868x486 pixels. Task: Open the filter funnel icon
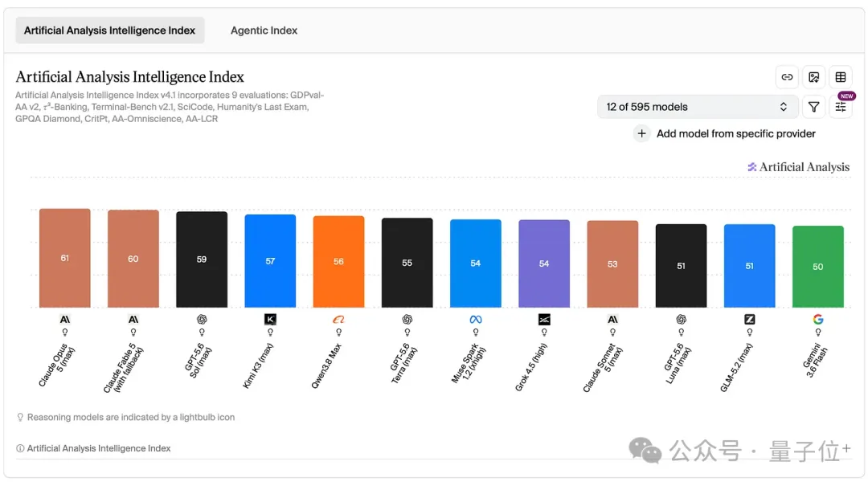point(813,107)
